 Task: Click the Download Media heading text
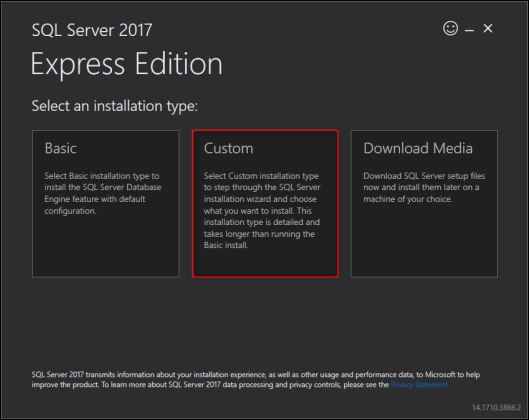pyautogui.click(x=418, y=148)
